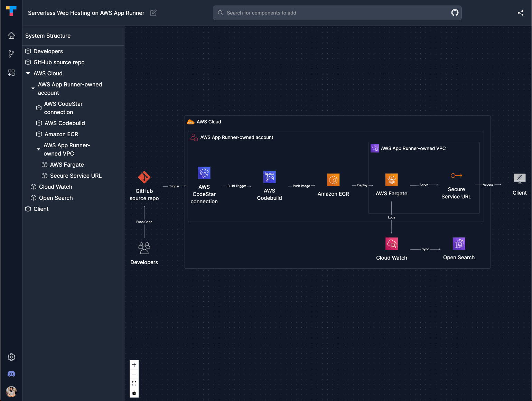
Task: Edit the diagram title with pencil icon
Action: pos(153,13)
